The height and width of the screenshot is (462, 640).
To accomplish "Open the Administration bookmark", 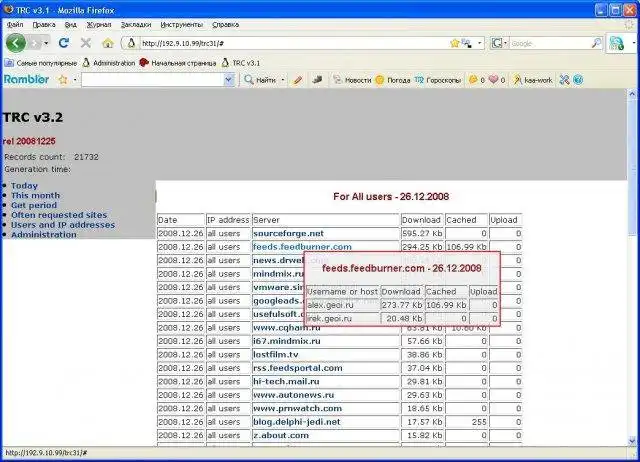I will 109,63.
